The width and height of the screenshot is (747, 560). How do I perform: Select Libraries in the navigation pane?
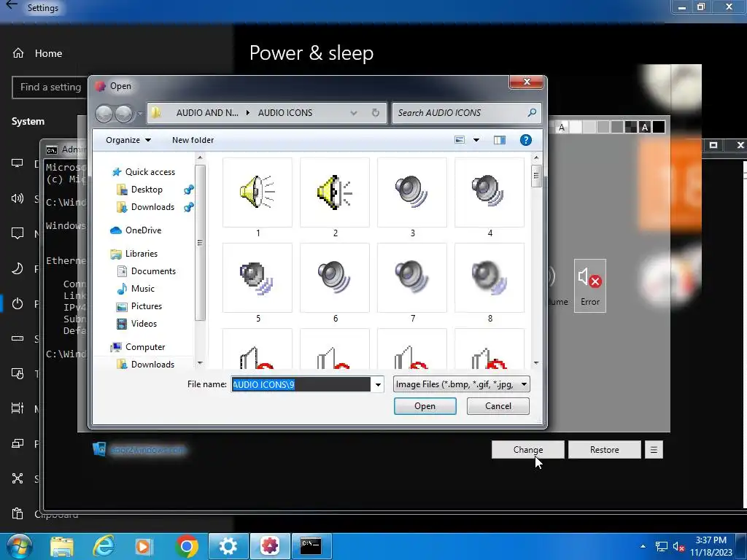click(141, 254)
